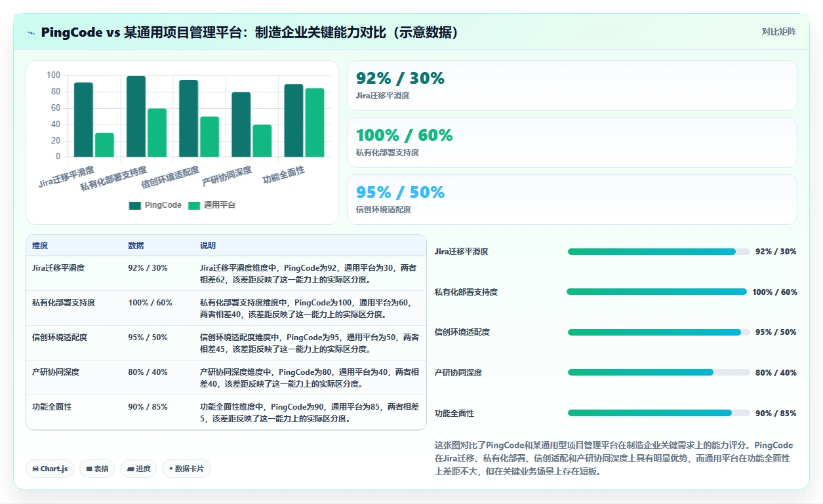
Task: Click the 数据卡片 tag chip
Action: (186, 469)
